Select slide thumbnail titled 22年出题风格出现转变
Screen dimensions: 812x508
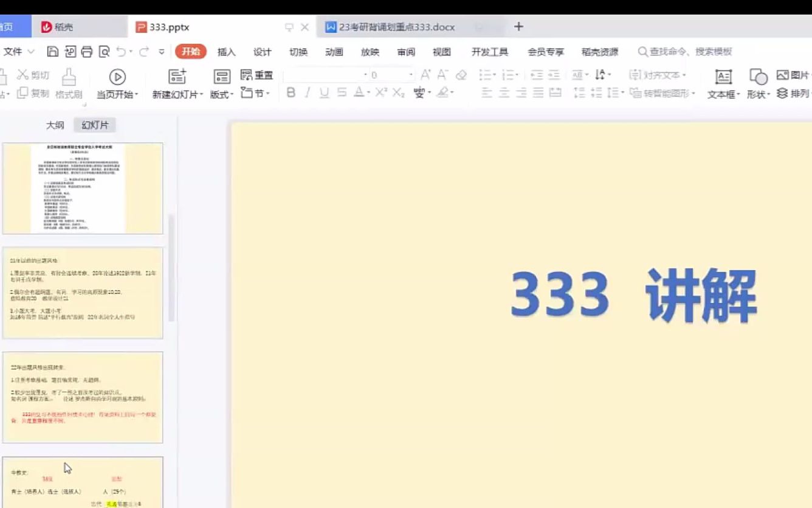[x=83, y=397]
